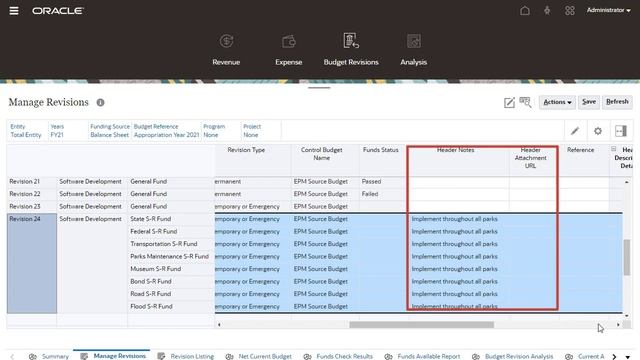
Task: Switch to the Budget Revision Analysis tab
Action: coord(512,356)
